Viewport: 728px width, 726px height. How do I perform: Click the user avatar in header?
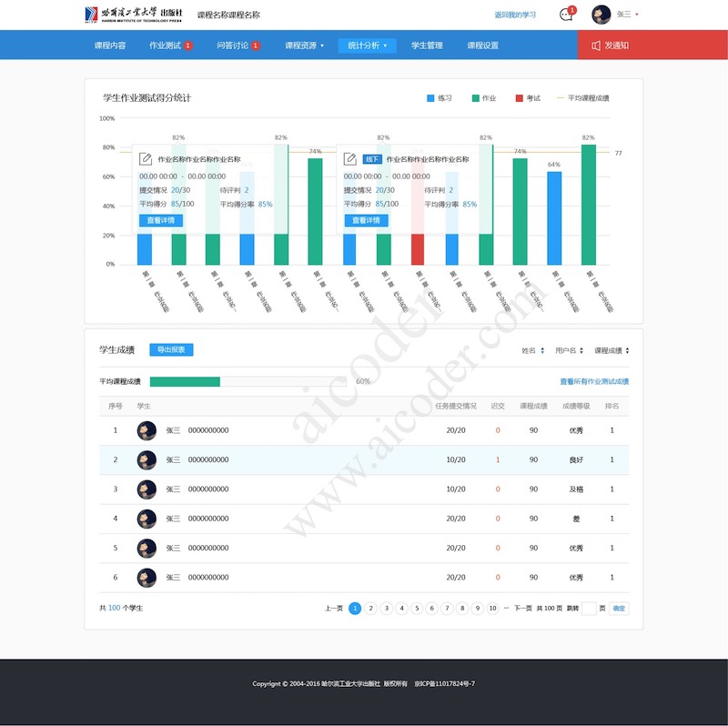(x=602, y=15)
